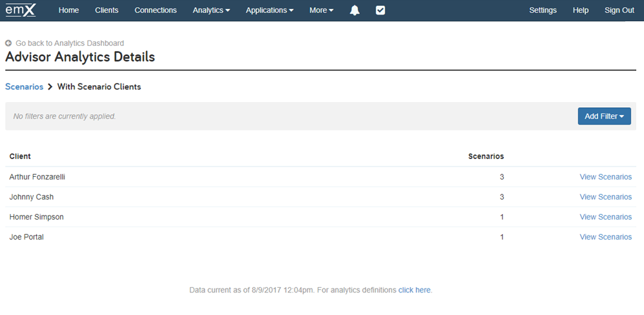The image size is (644, 315).
Task: Open the Clients page
Action: pos(107,10)
